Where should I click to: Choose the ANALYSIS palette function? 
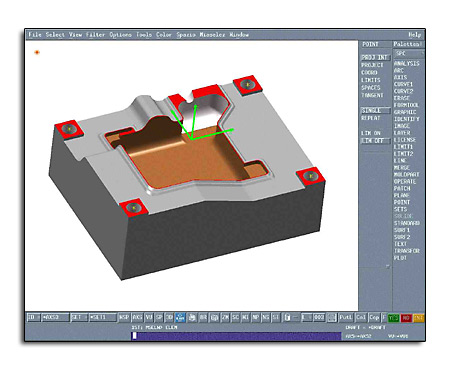tap(407, 64)
